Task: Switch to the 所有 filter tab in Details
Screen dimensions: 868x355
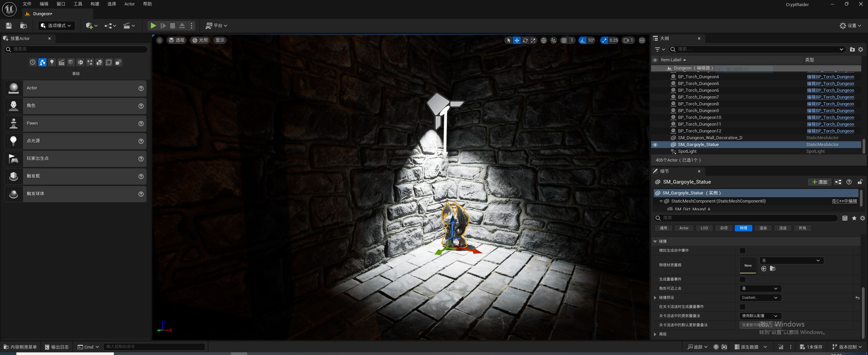Action: click(x=802, y=228)
